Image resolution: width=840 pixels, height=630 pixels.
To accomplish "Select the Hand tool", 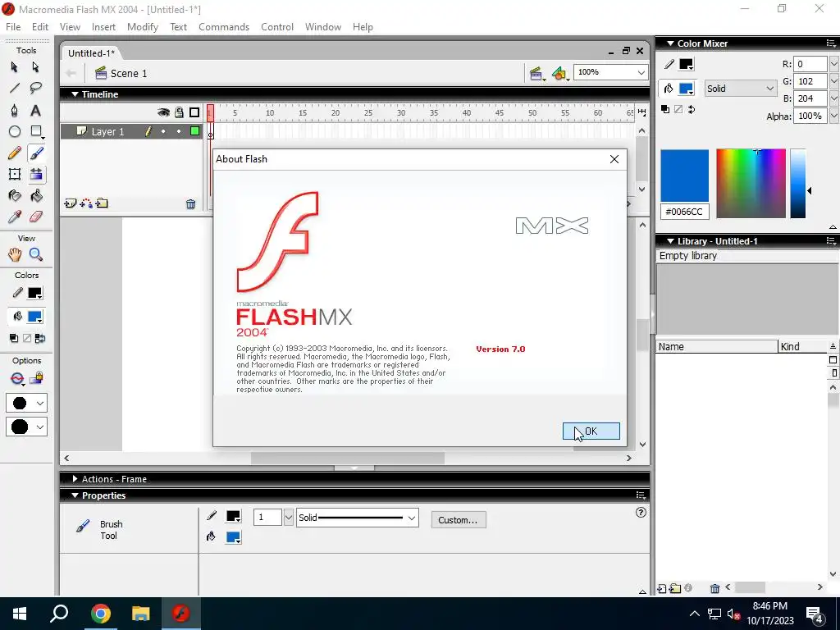I will [15, 254].
